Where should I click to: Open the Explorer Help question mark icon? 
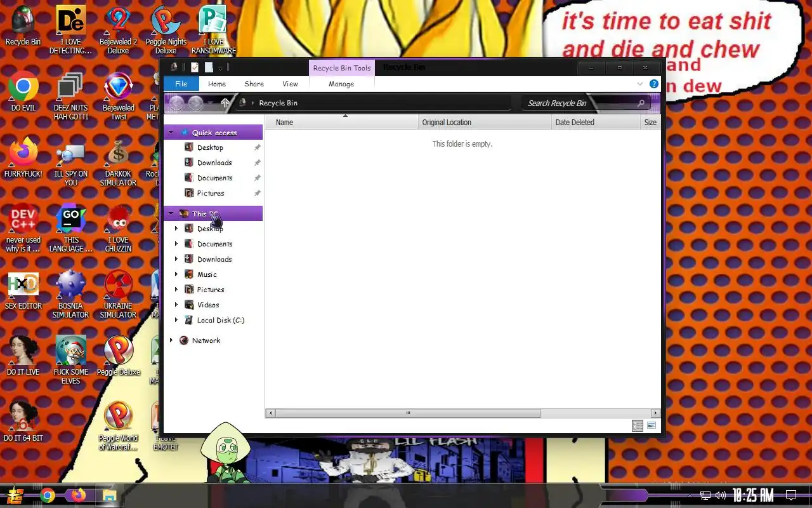click(x=653, y=84)
